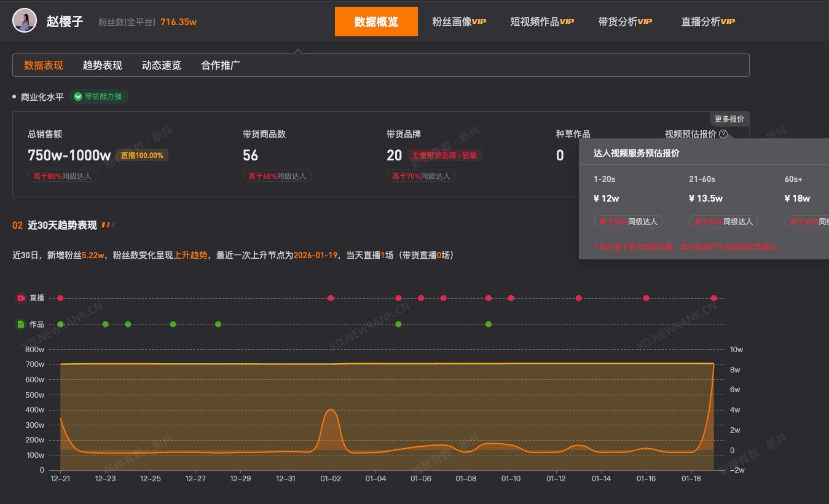Click 高于80%同级达人 under 总销售额

pos(62,175)
